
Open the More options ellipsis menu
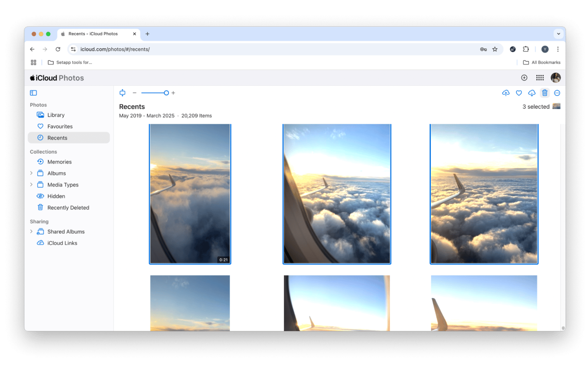tap(557, 93)
